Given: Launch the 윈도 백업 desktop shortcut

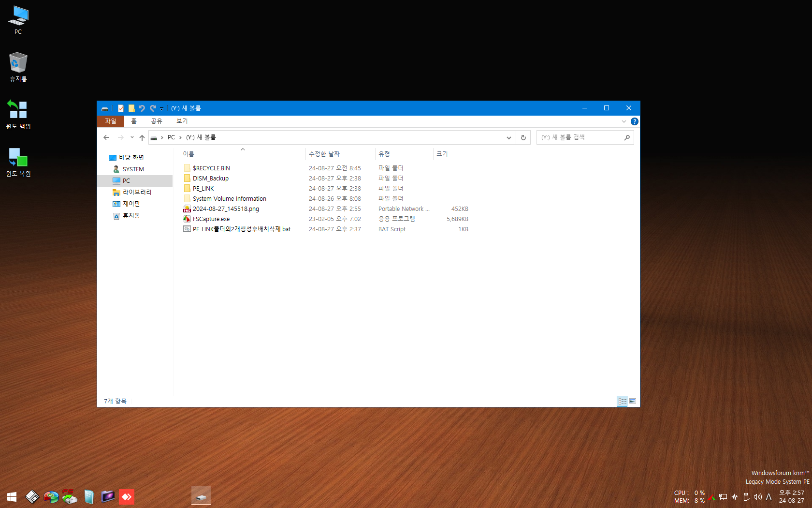Looking at the screenshot, I should pyautogui.click(x=18, y=115).
